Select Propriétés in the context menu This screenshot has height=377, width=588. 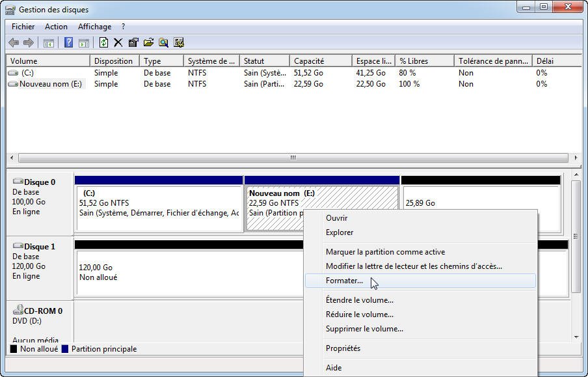tap(343, 348)
